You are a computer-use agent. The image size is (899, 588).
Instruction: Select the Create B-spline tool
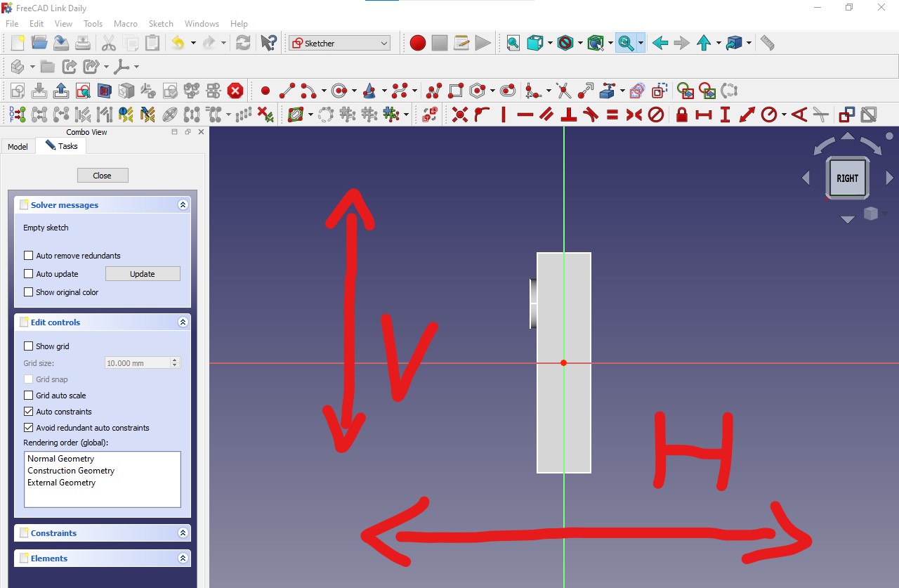click(400, 90)
